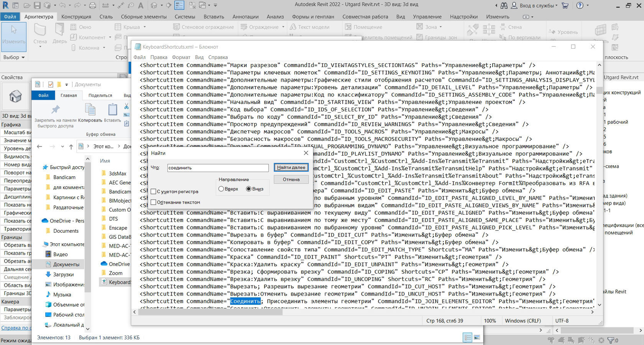Click the Copy (Копировать) icon in Explorer
Image resolution: width=644 pixels, height=345 pixels.
[x=90, y=110]
